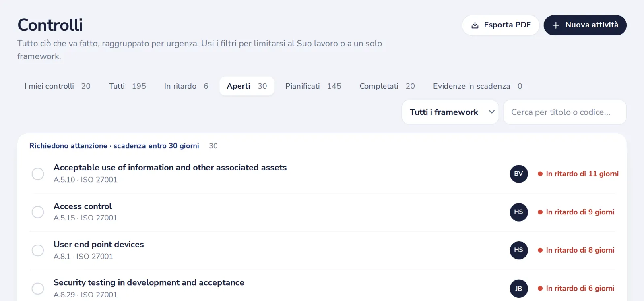The height and width of the screenshot is (301, 644).
Task: Mark Acceptable use of information control complete
Action: 38,174
